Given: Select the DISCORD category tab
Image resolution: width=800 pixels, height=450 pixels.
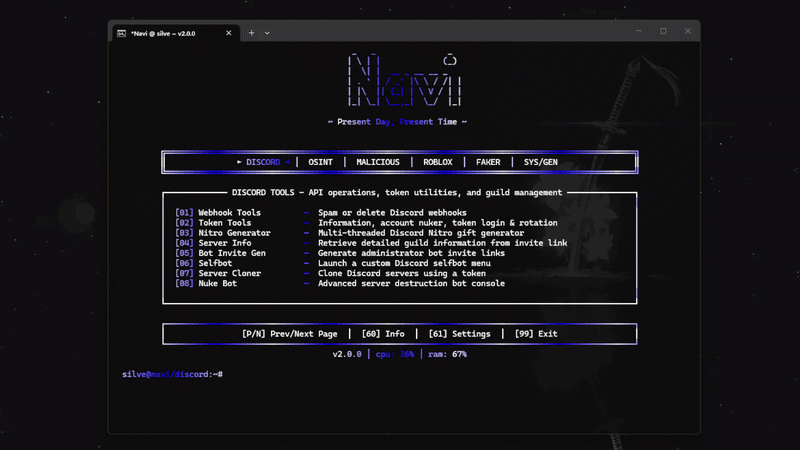Looking at the screenshot, I should coord(263,162).
